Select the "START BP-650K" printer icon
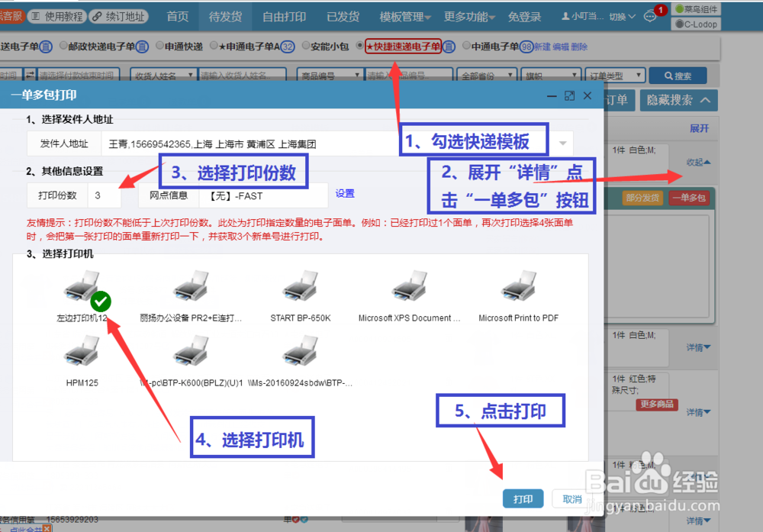 point(301,286)
